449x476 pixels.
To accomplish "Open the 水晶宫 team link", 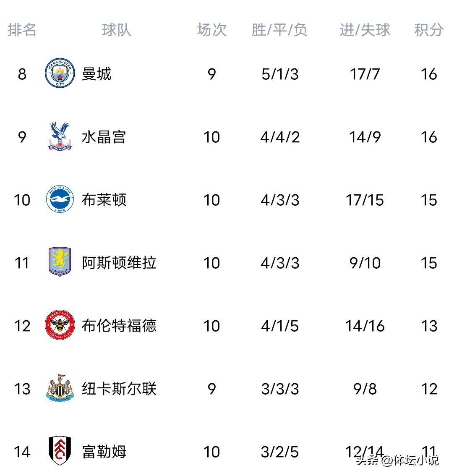I will click(x=104, y=137).
